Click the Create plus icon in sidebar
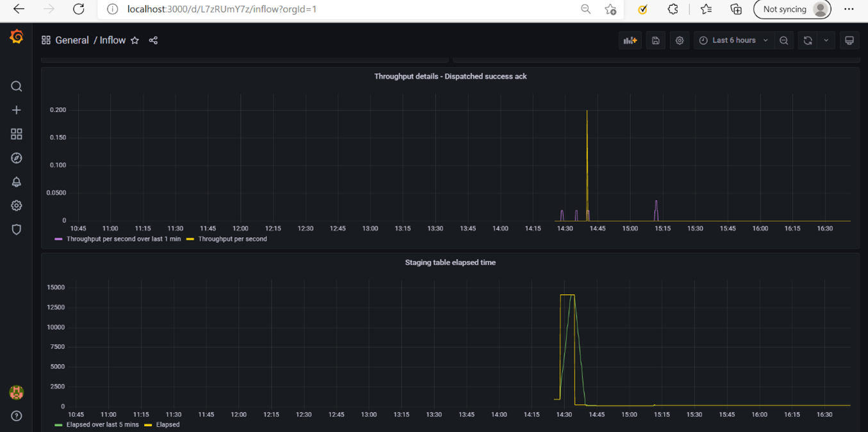This screenshot has width=868, height=432. (17, 110)
